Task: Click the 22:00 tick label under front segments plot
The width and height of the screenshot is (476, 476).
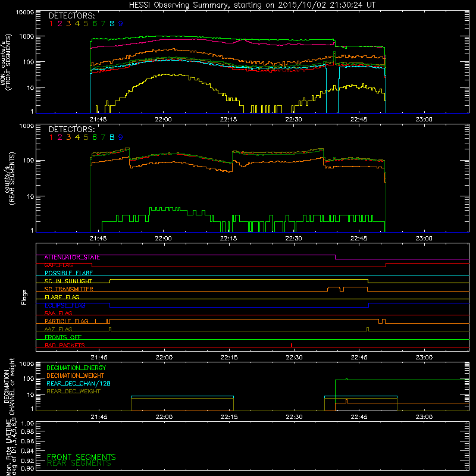Action: (x=163, y=120)
